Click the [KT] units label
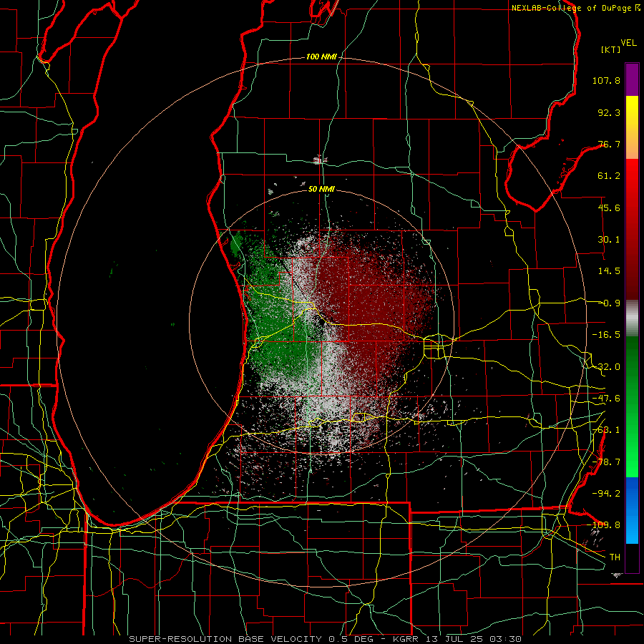The width and height of the screenshot is (644, 644). tap(611, 49)
